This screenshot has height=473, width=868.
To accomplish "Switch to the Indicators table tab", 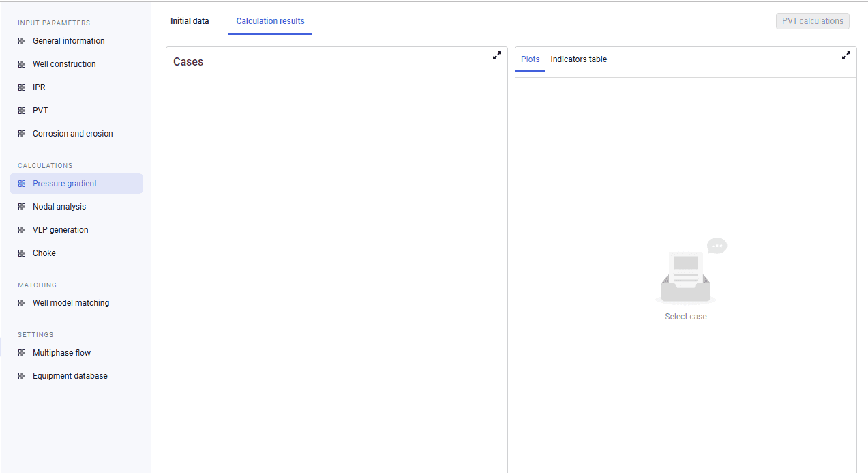I will (x=579, y=59).
